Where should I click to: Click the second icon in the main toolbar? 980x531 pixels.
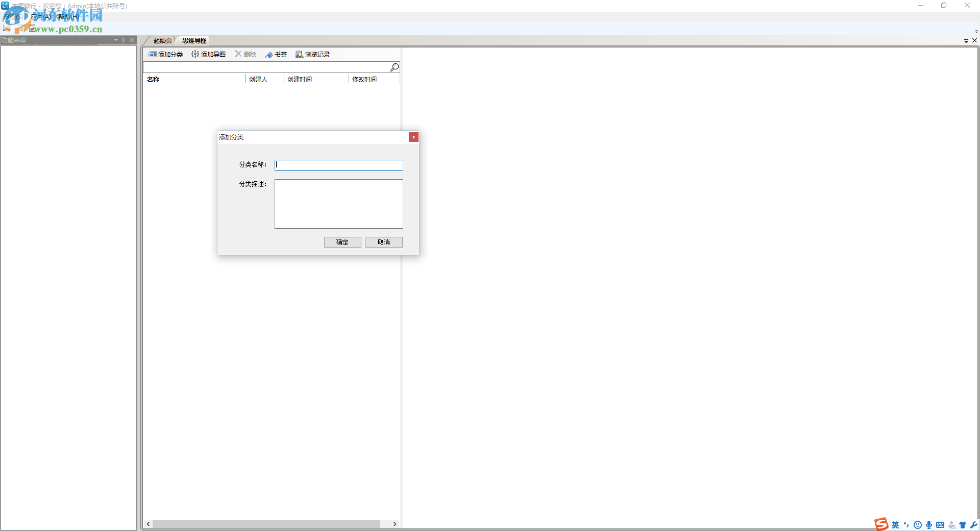[20, 29]
